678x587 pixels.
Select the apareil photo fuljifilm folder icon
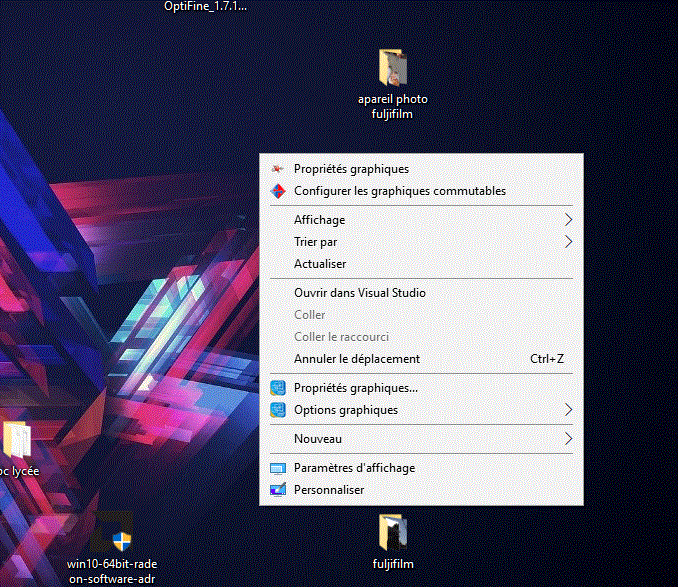(x=393, y=68)
